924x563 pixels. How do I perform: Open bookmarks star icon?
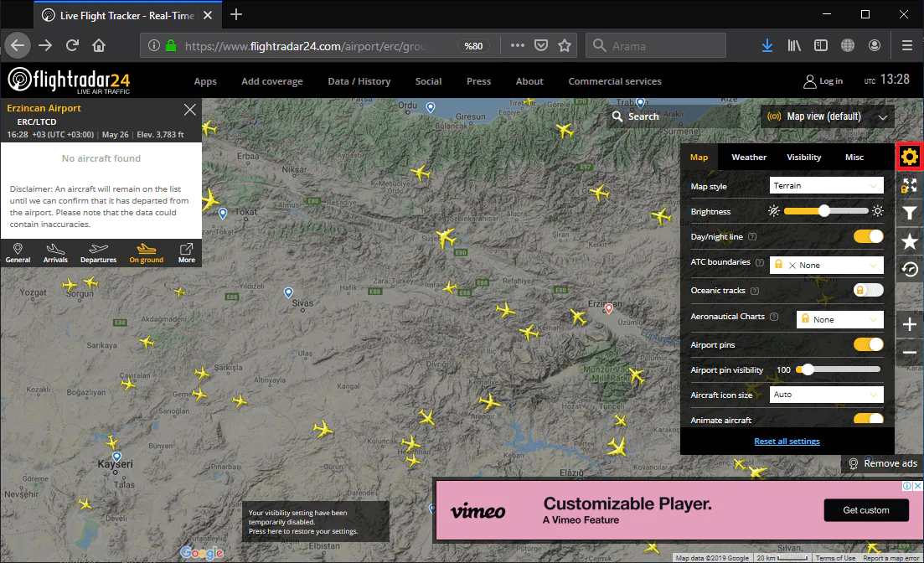(x=910, y=241)
